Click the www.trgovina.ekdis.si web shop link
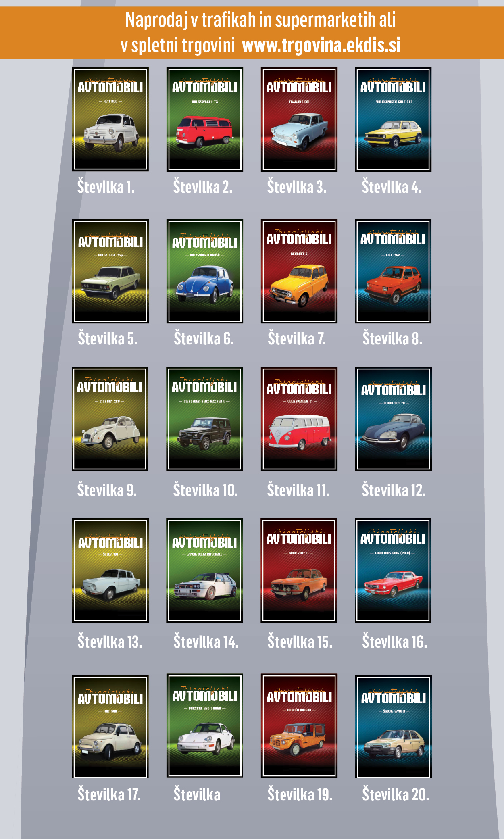The height and width of the screenshot is (840, 504). [x=321, y=45]
